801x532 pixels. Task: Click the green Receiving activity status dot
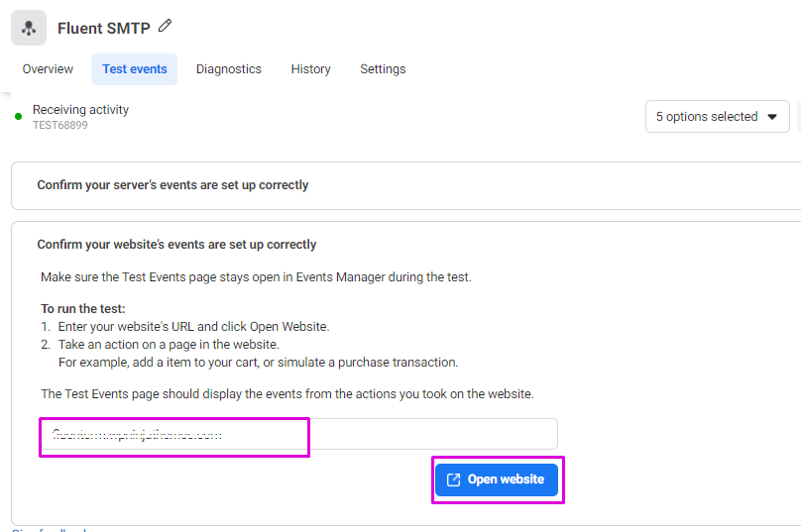pos(19,117)
